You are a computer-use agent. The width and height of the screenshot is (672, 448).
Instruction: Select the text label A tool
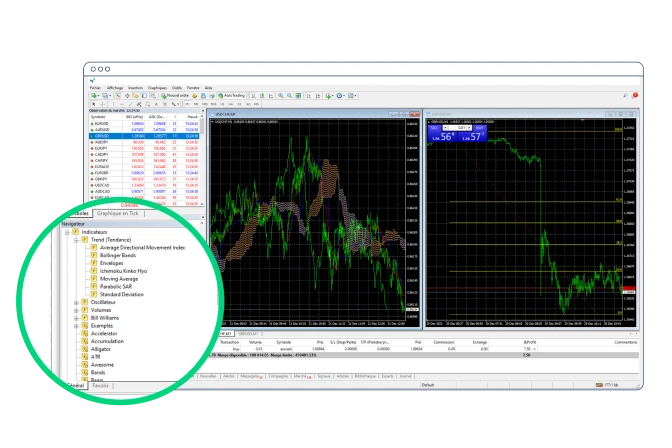click(x=156, y=104)
